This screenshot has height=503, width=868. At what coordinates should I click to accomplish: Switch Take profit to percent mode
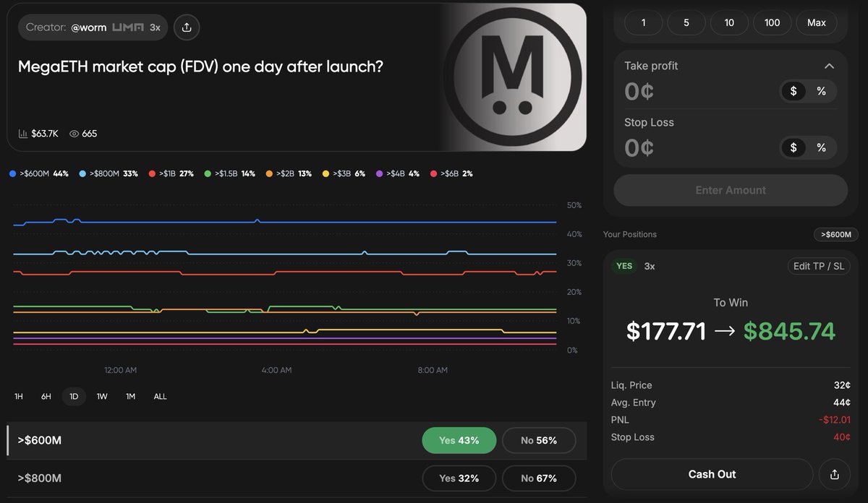(x=821, y=91)
